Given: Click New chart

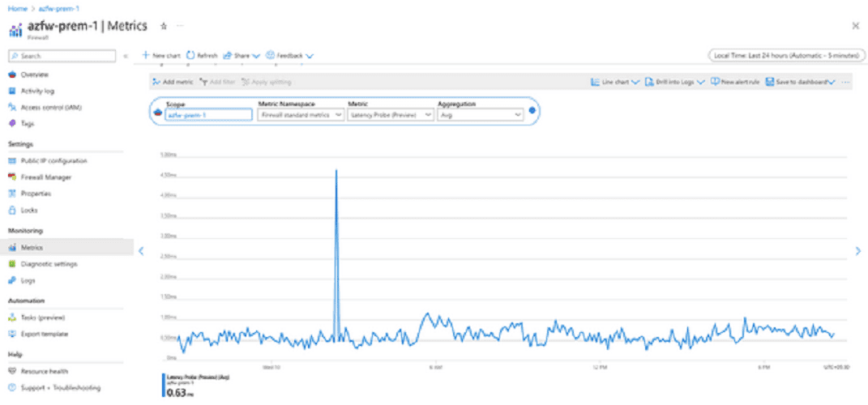Looking at the screenshot, I should pyautogui.click(x=161, y=55).
